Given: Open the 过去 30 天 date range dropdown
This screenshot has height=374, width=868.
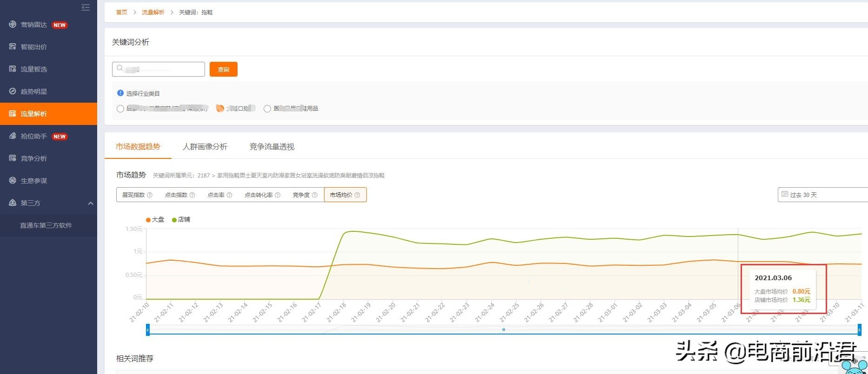Looking at the screenshot, I should point(822,195).
